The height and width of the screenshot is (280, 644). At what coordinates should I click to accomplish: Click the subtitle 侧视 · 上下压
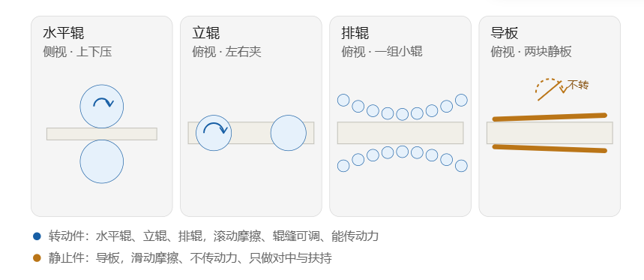click(77, 52)
